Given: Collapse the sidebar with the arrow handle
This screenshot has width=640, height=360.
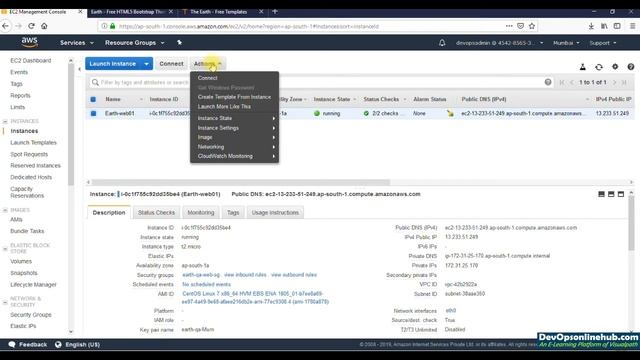Looking at the screenshot, I should click(80, 69).
